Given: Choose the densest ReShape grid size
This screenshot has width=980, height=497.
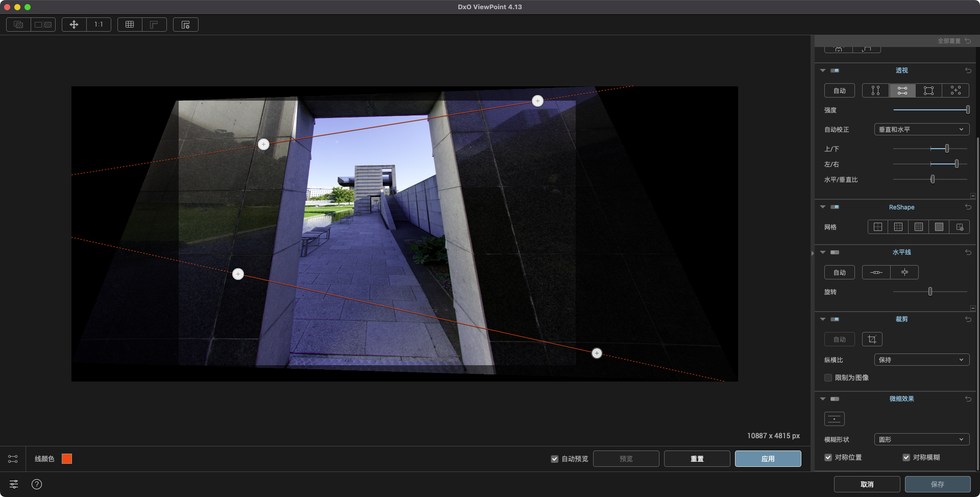Looking at the screenshot, I should pos(939,227).
